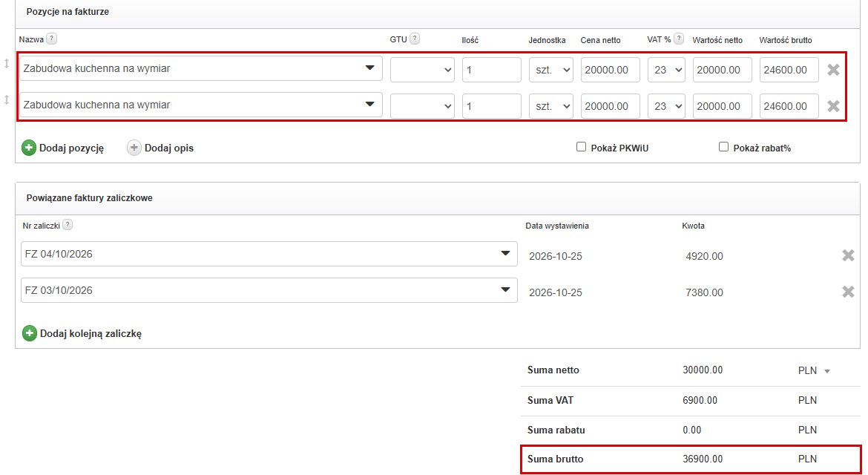
Task: Remove advance invoice FZ 04/10/2026
Action: (848, 255)
